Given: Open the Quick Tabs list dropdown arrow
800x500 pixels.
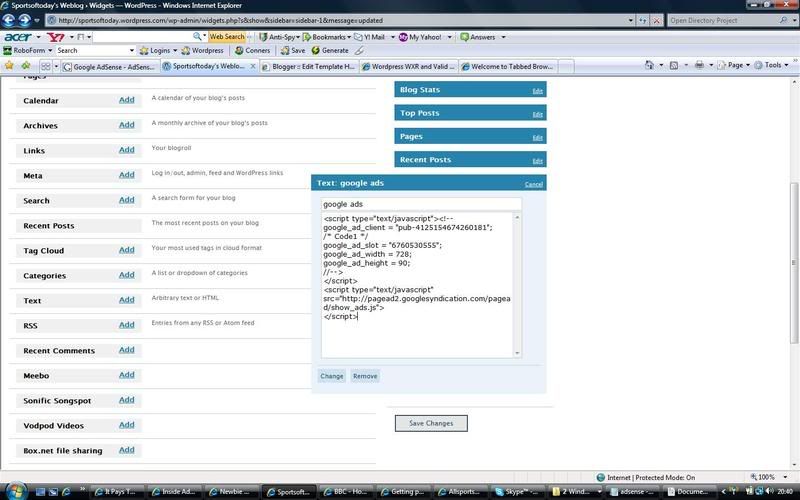Looking at the screenshot, I should tap(56, 66).
